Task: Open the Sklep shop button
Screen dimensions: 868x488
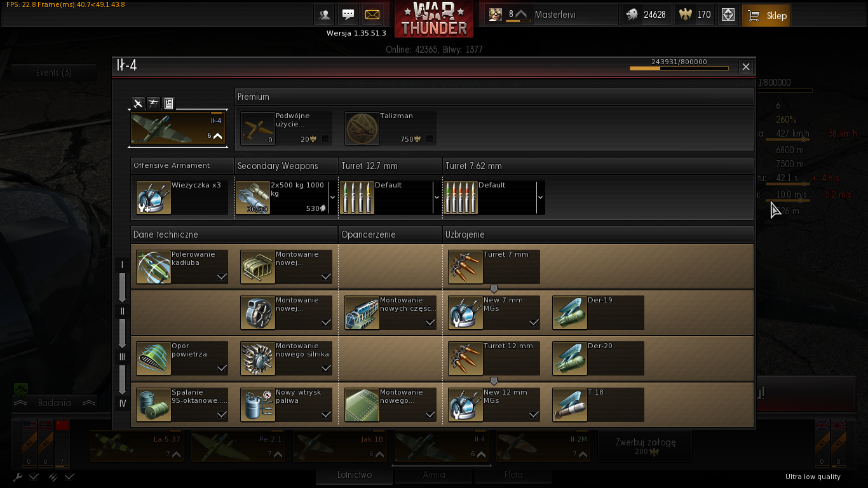Action: point(767,15)
